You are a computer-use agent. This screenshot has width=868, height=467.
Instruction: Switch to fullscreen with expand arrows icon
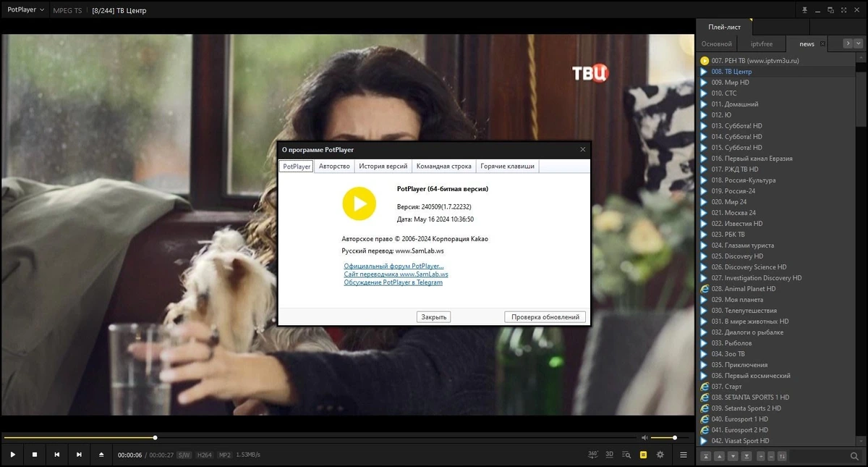tap(845, 10)
